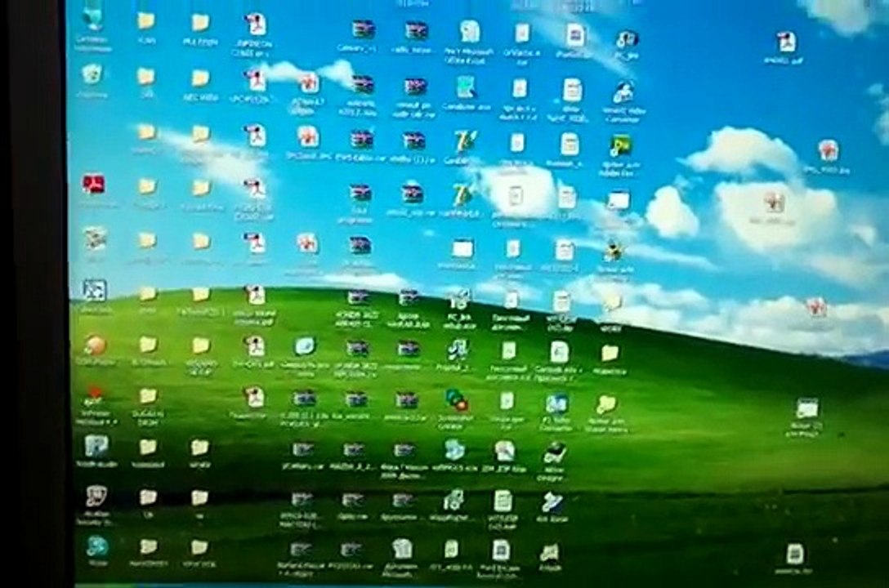Image resolution: width=889 pixels, height=588 pixels.
Task: Open the red Adobe Reader shortcut icon
Action: tap(93, 184)
